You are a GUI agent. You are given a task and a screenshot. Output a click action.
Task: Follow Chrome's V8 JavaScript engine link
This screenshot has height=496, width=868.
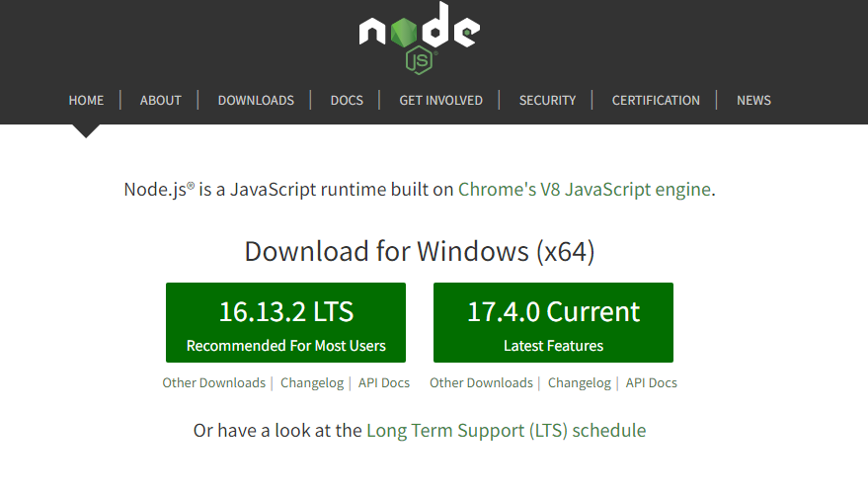(x=584, y=190)
